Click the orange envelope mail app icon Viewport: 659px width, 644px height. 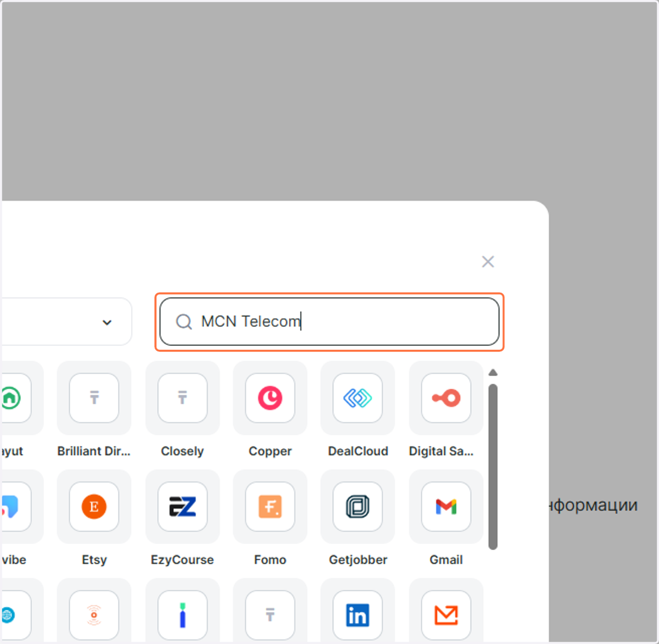(446, 615)
